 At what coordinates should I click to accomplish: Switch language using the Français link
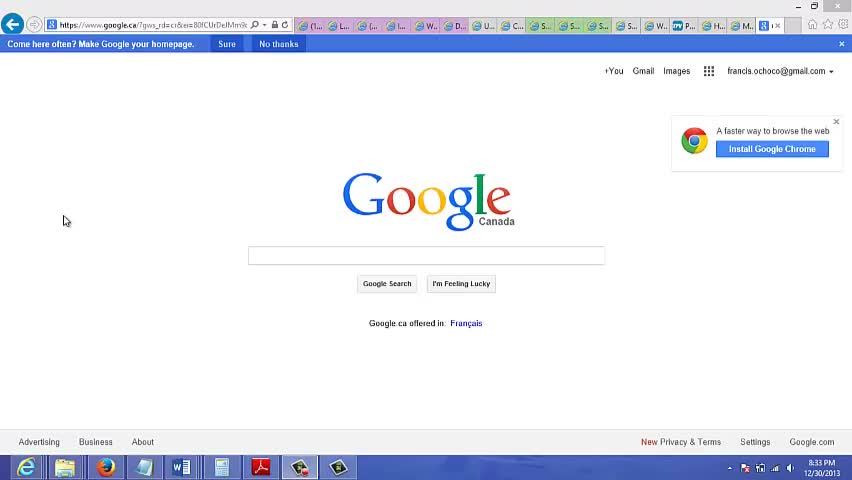click(x=466, y=323)
